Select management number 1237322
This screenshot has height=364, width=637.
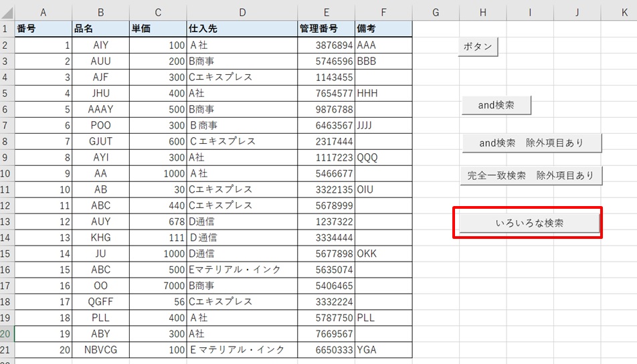327,222
